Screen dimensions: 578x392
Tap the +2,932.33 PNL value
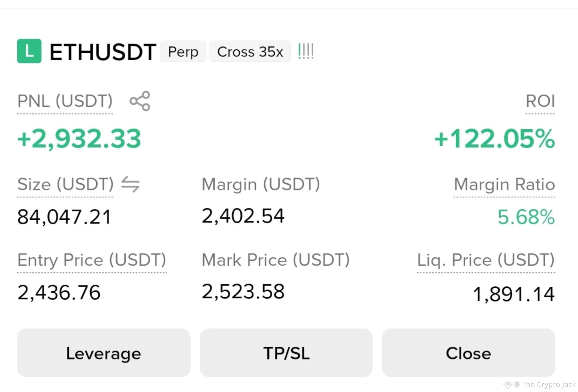click(79, 139)
